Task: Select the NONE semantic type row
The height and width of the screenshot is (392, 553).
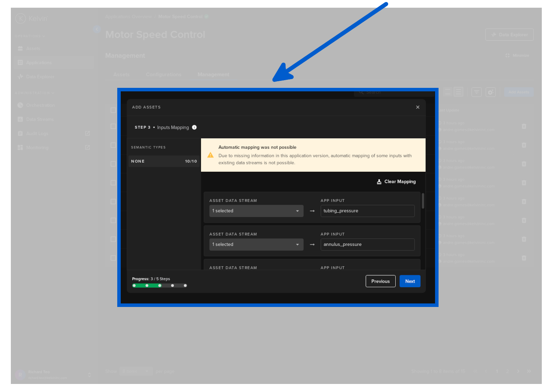Action: click(x=164, y=161)
